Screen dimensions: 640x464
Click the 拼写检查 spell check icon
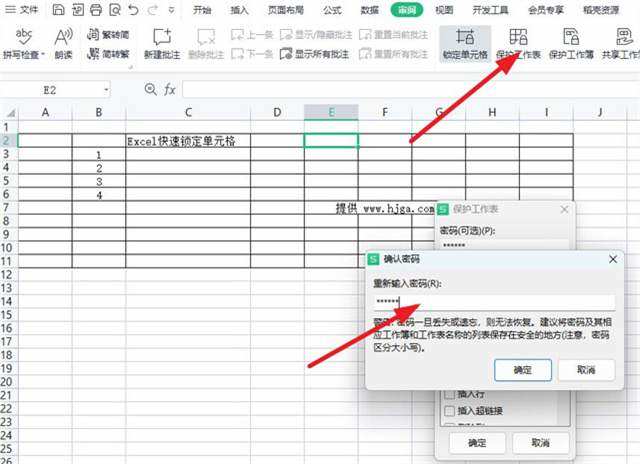coord(22,37)
